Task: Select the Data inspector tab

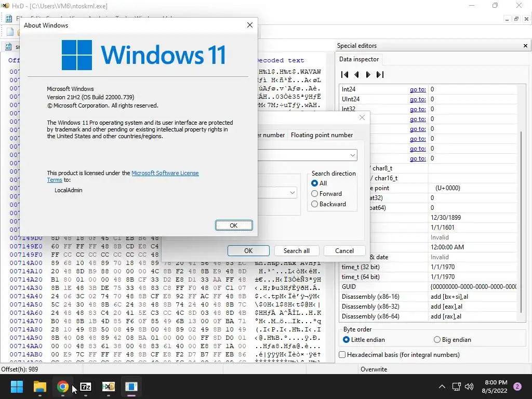Action: (x=358, y=59)
